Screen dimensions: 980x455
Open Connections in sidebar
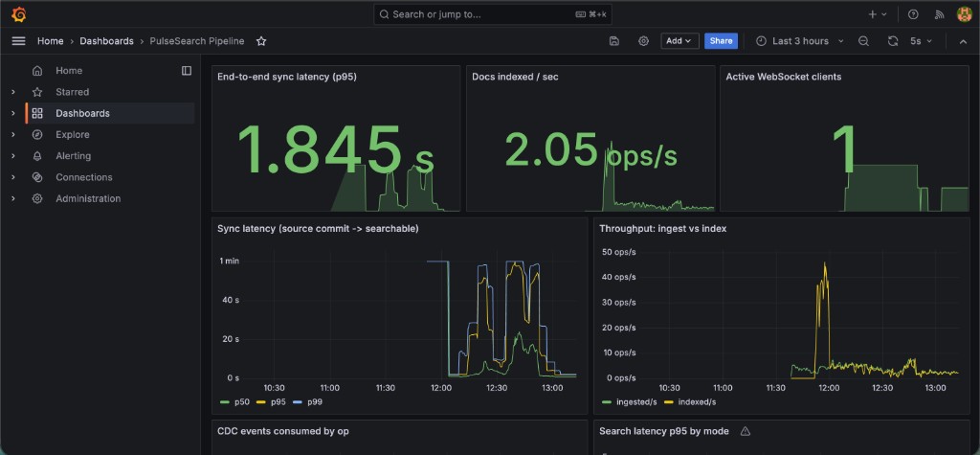(x=84, y=177)
